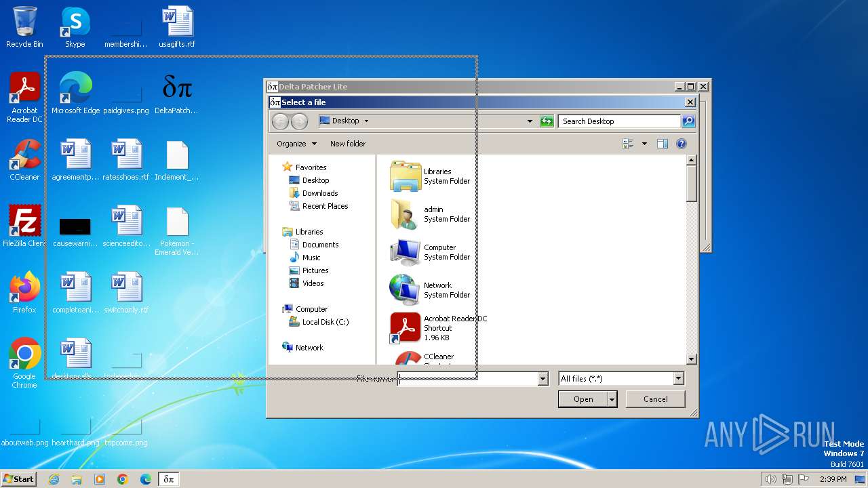Open the All files type filter dropdown
This screenshot has height=488, width=868.
[678, 379]
